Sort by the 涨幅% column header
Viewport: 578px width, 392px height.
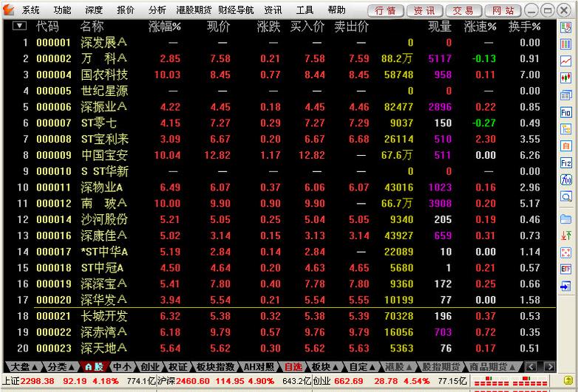[164, 27]
